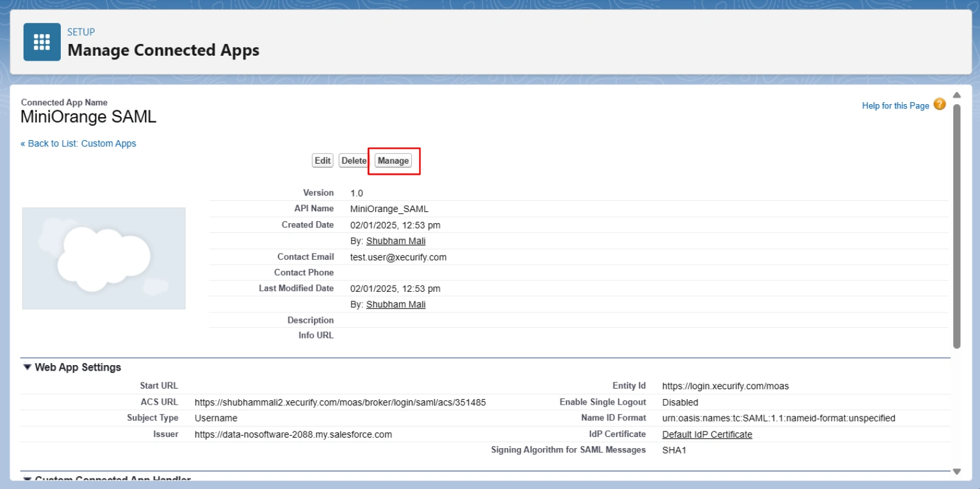Click the Start URL label

[159, 385]
